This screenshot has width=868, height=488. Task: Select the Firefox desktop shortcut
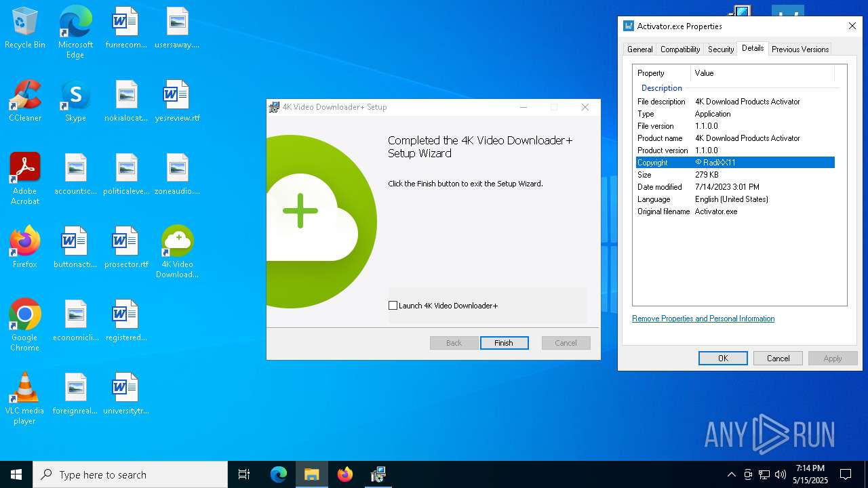25,247
